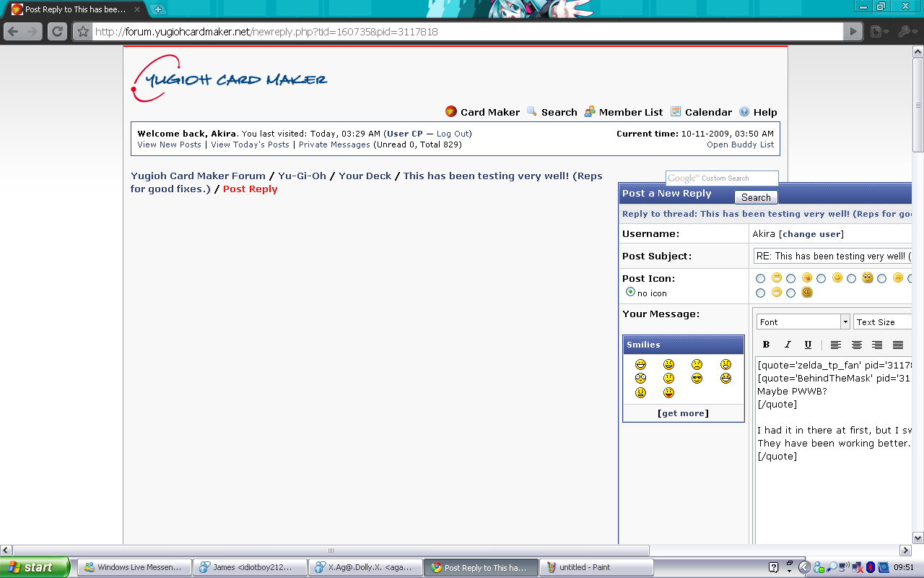Click the Bold formatting icon
Screen dimensions: 924x578
tap(766, 345)
